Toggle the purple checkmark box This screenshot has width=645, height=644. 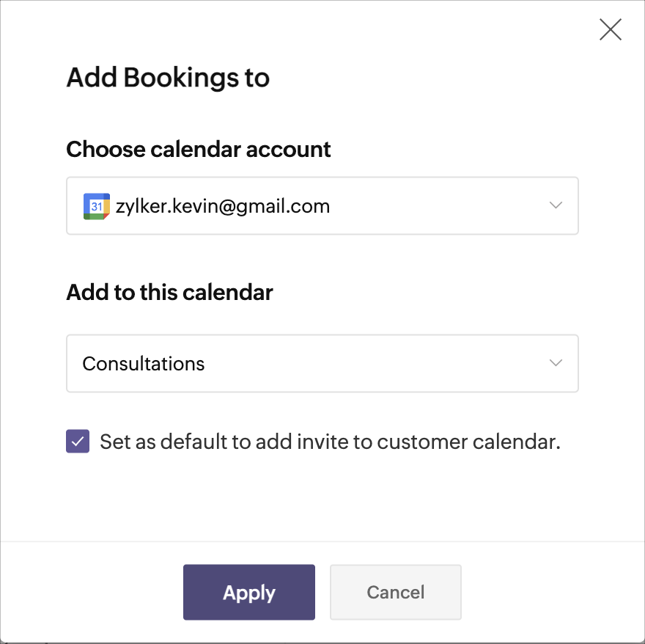[78, 442]
